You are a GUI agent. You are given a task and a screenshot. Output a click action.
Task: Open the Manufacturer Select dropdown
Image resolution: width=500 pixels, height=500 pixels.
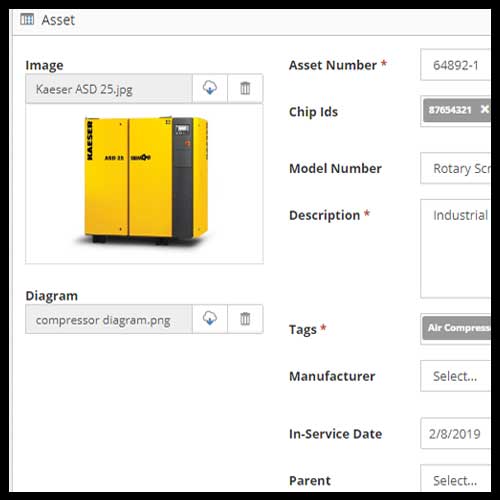455,376
